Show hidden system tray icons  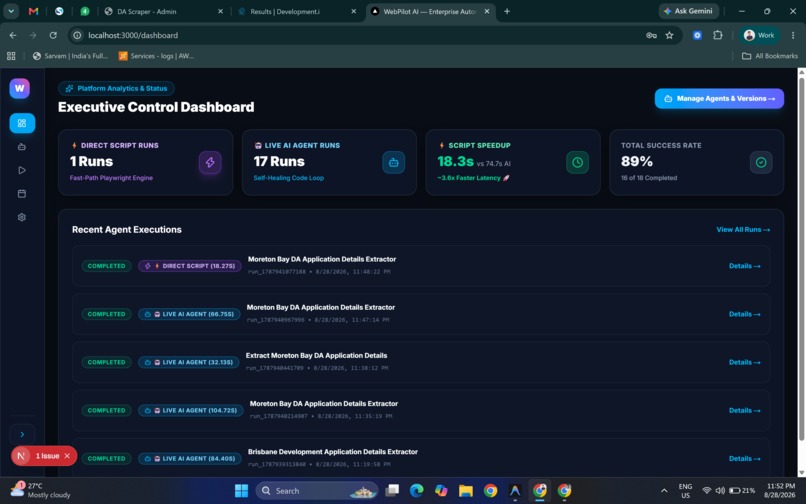pos(664,491)
